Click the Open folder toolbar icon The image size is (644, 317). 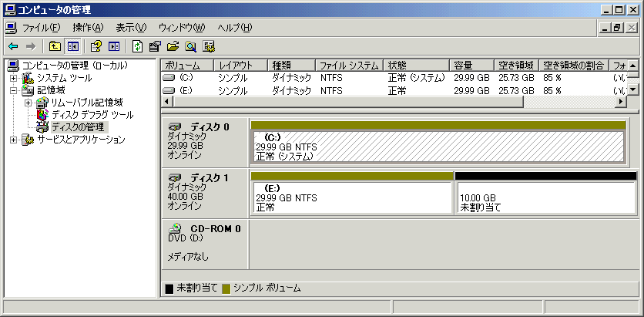pyautogui.click(x=173, y=46)
